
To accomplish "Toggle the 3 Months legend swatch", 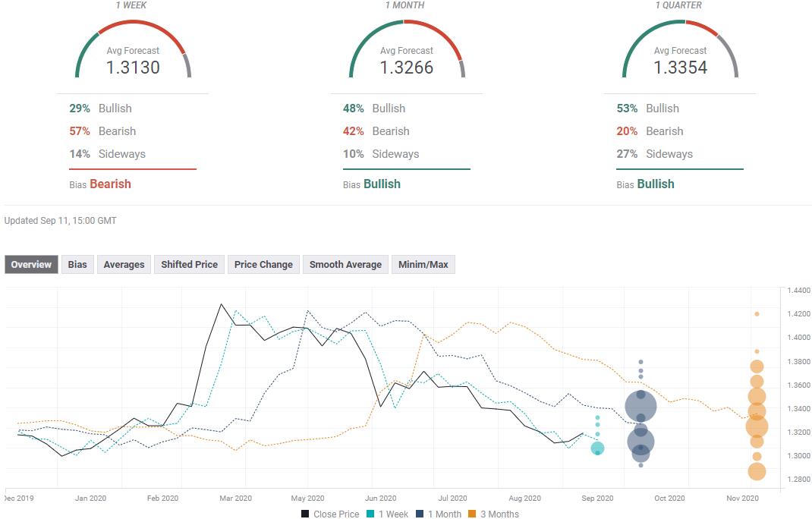I will 472,514.
